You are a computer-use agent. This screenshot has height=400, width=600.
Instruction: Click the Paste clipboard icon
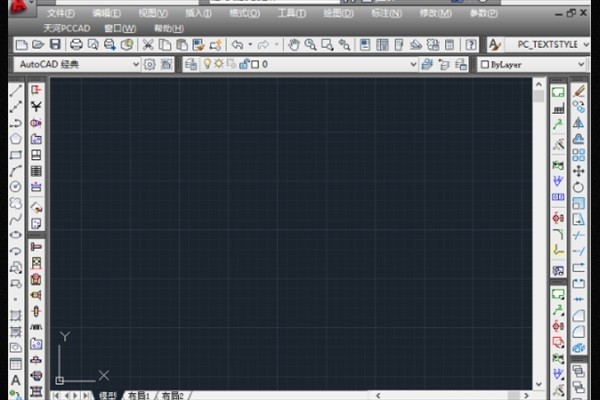click(182, 45)
